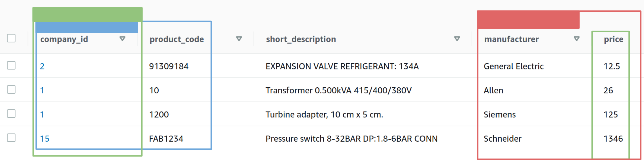The image size is (644, 162).
Task: Select the General Electric manufacturer cell
Action: point(513,66)
